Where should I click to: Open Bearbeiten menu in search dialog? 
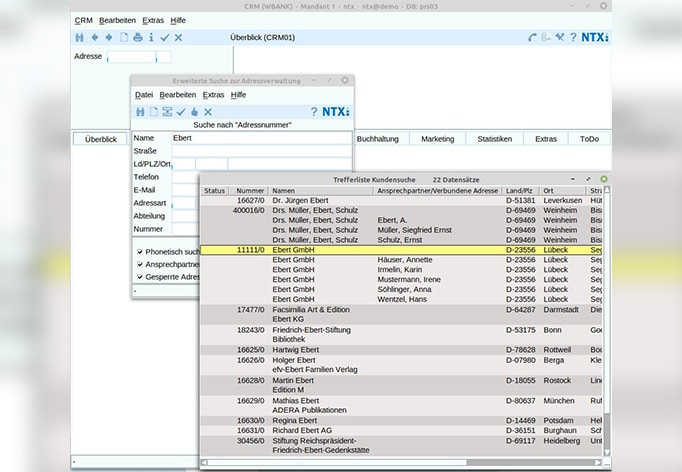(x=177, y=95)
